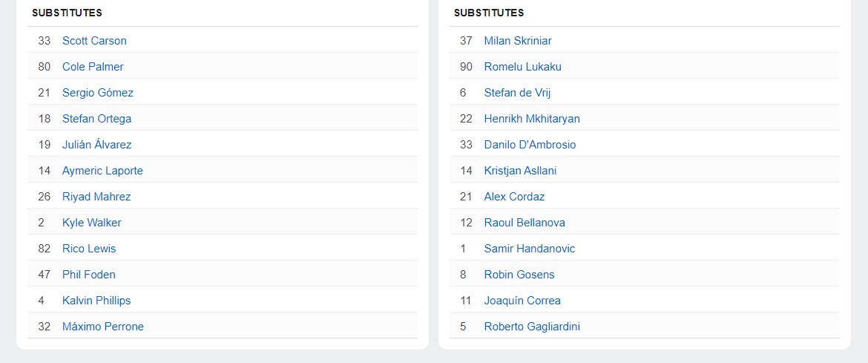View Henrikh Mkhitaryan's profile
868x363 pixels.
pos(532,119)
